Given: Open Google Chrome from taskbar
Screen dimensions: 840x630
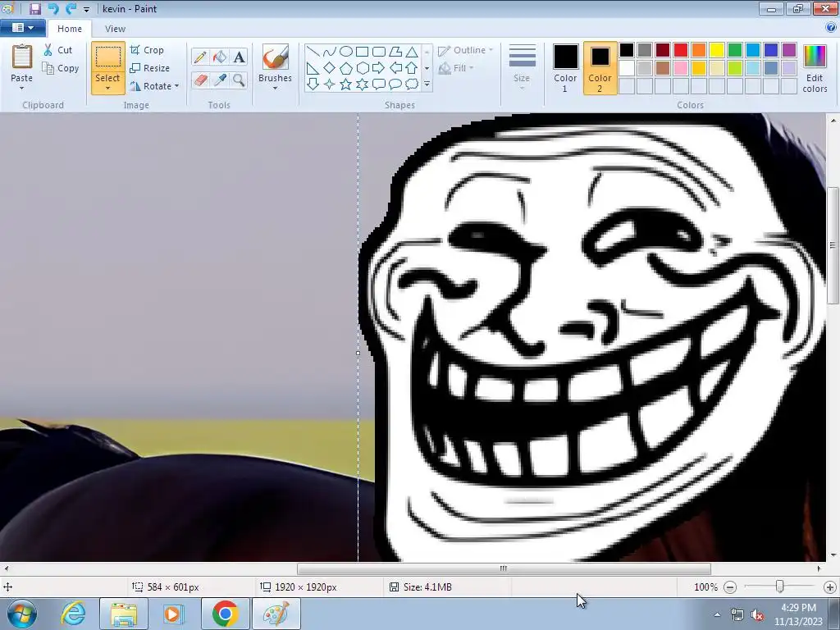Looking at the screenshot, I should (x=226, y=614).
